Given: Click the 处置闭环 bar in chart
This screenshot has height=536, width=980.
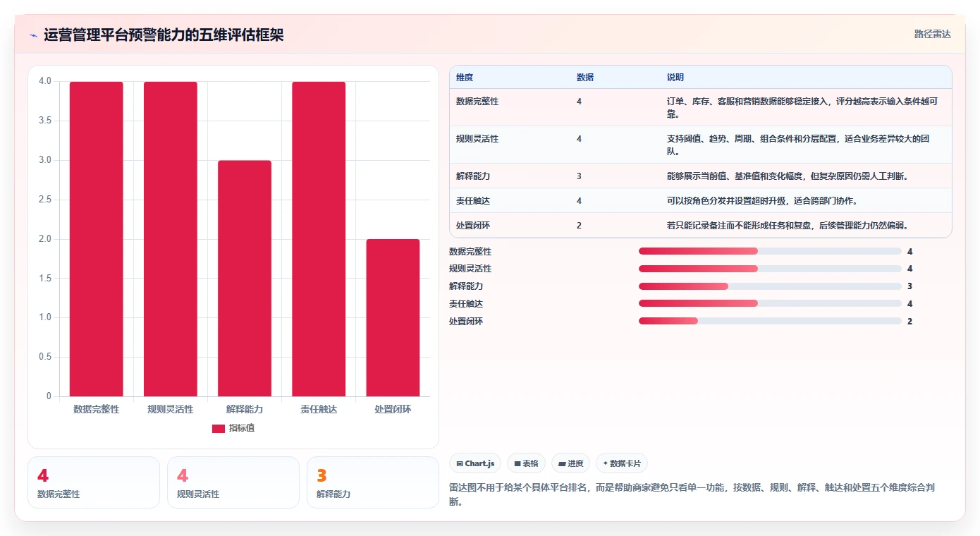Looking at the screenshot, I should pos(393,318).
